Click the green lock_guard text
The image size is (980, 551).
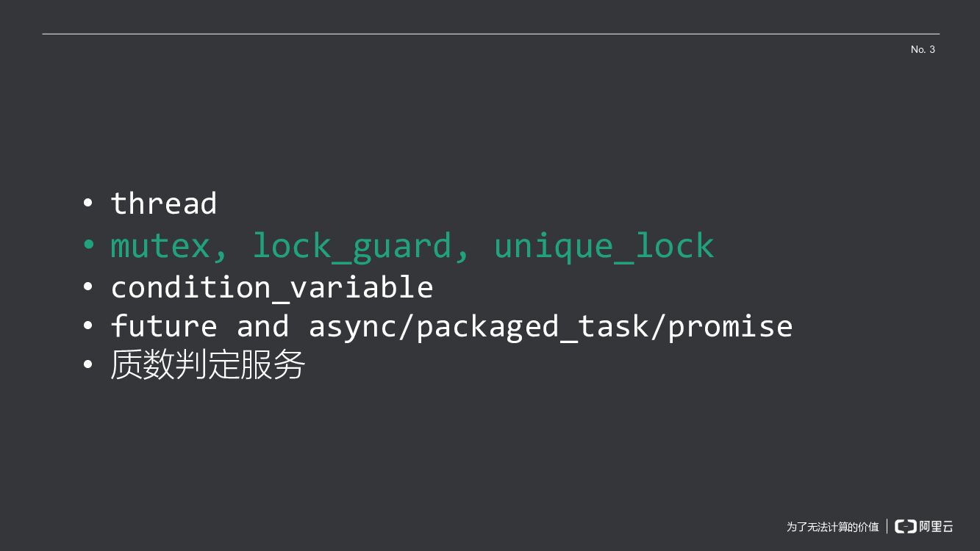[x=351, y=245]
